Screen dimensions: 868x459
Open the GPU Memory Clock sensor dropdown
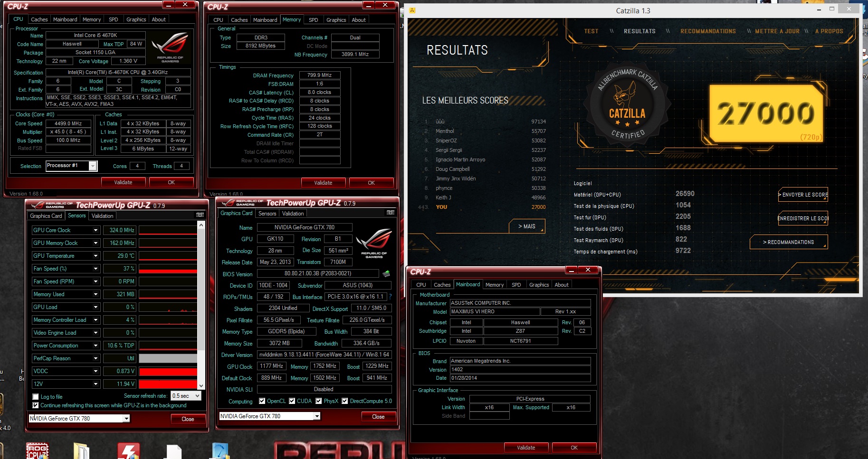coord(95,243)
